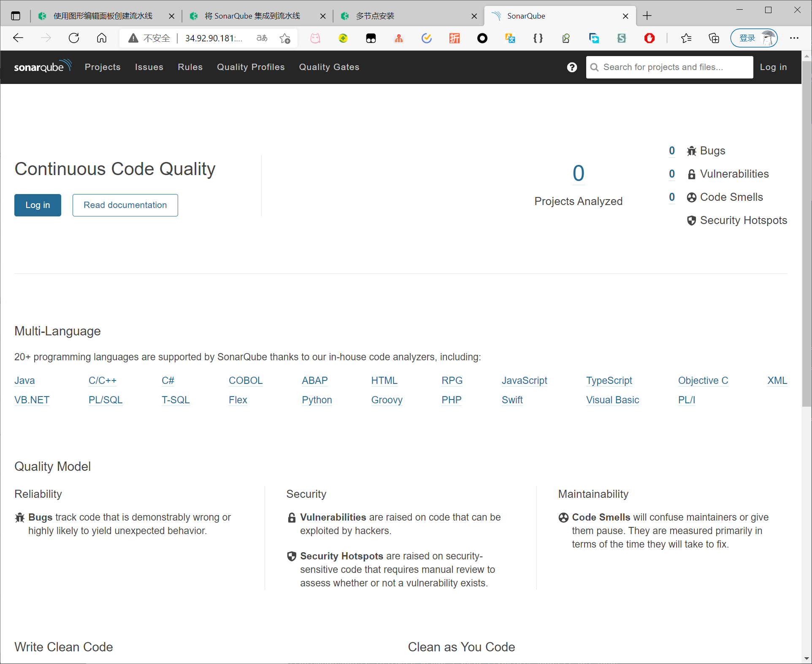
Task: Open the tab actions menu icon
Action: coord(16,16)
